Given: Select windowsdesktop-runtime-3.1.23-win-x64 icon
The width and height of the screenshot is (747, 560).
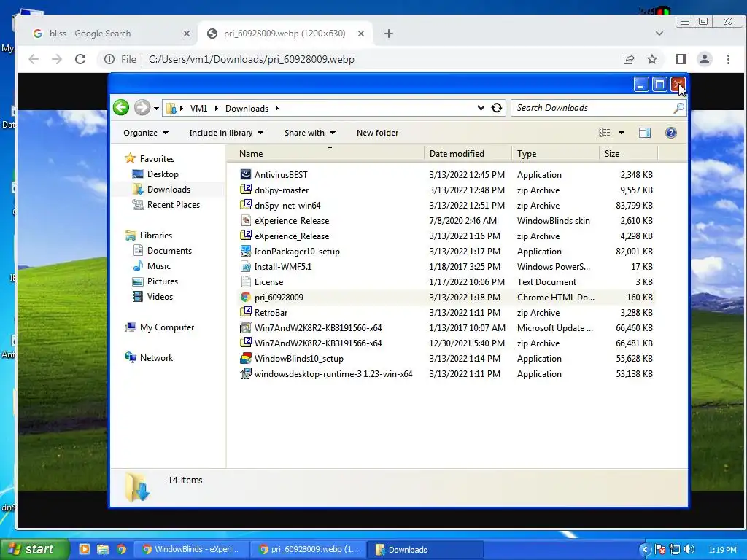Looking at the screenshot, I should 245,374.
